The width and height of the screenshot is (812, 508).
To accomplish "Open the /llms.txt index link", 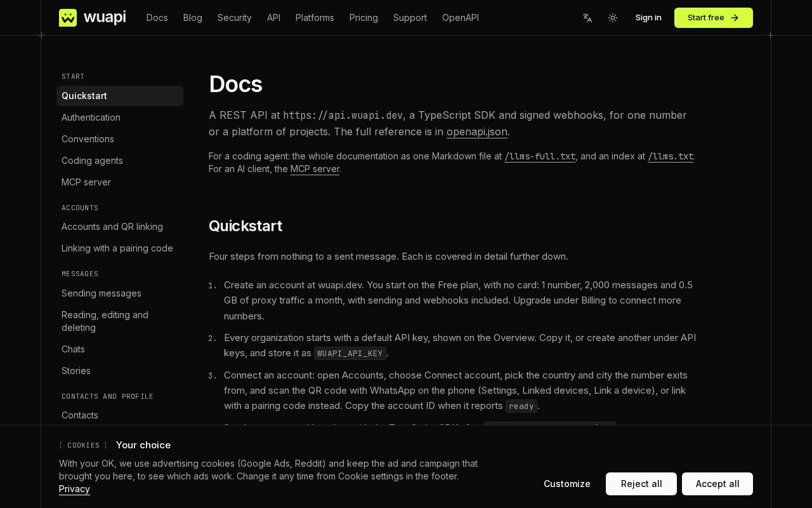I will click(x=671, y=156).
